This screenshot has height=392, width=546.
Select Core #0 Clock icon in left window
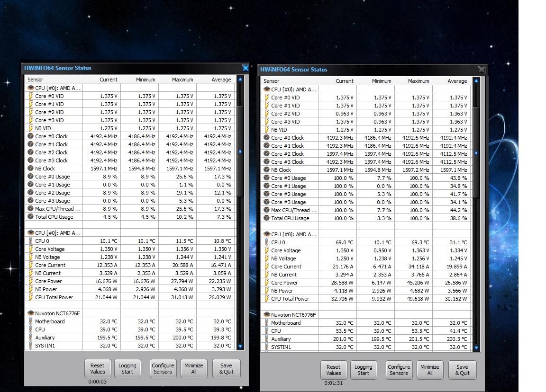click(31, 136)
